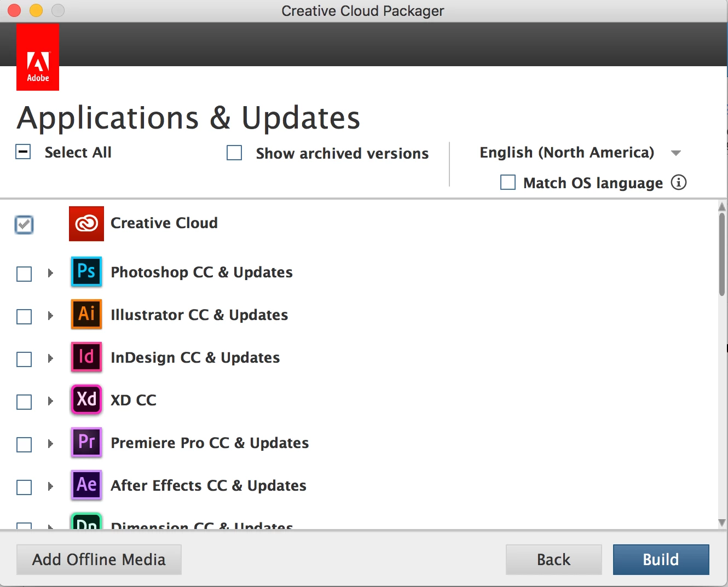The height and width of the screenshot is (587, 728).
Task: Toggle the Select All checkbox
Action: tap(24, 152)
